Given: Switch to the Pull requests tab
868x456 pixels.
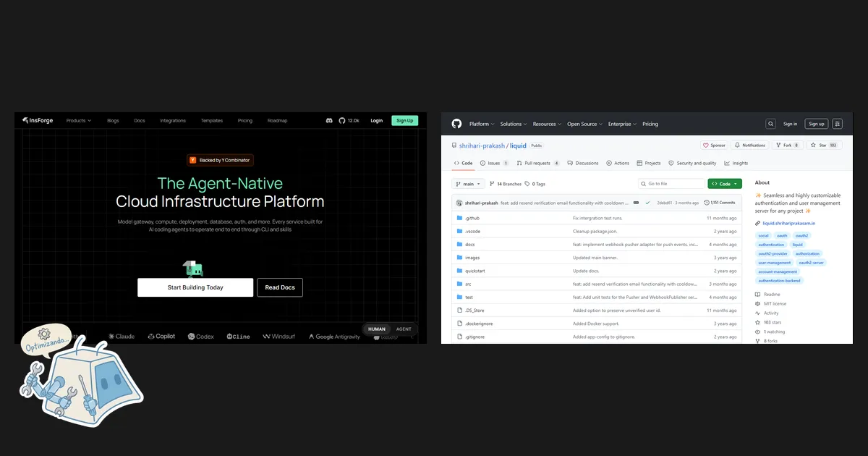Looking at the screenshot, I should 537,164.
